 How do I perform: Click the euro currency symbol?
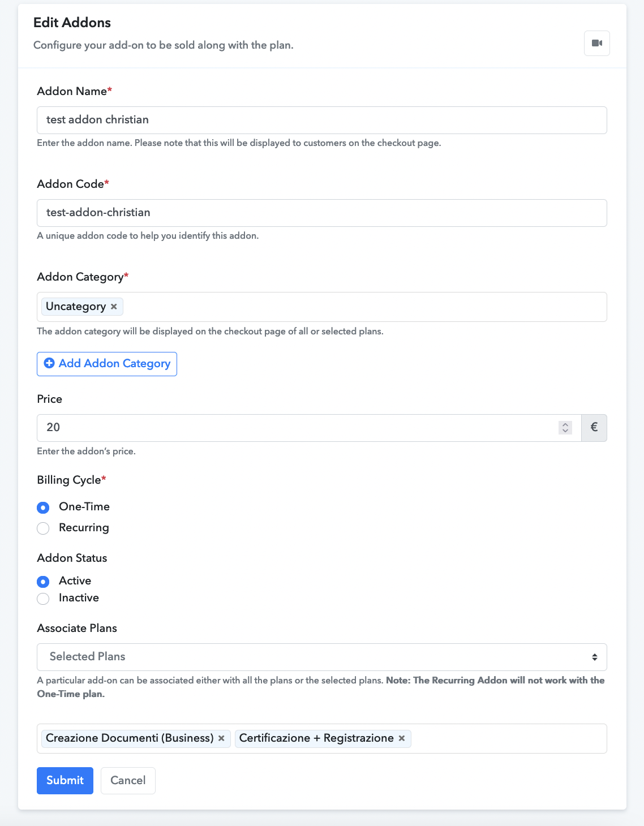click(594, 428)
